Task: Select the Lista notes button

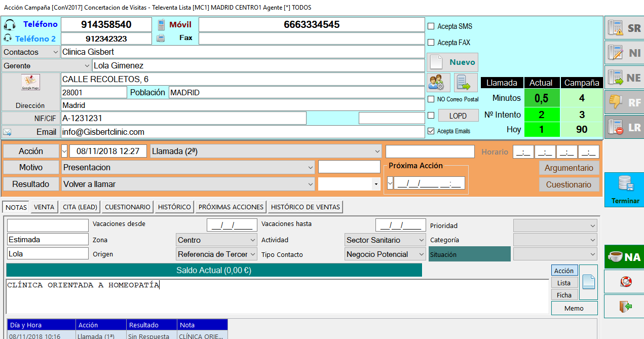Action: tap(564, 283)
